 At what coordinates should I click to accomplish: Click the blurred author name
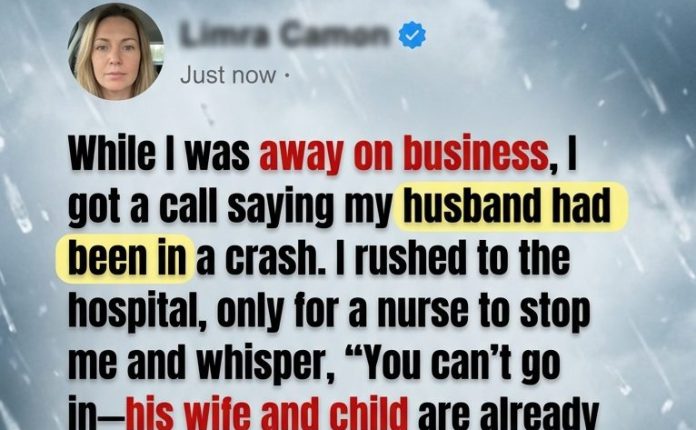(x=284, y=35)
